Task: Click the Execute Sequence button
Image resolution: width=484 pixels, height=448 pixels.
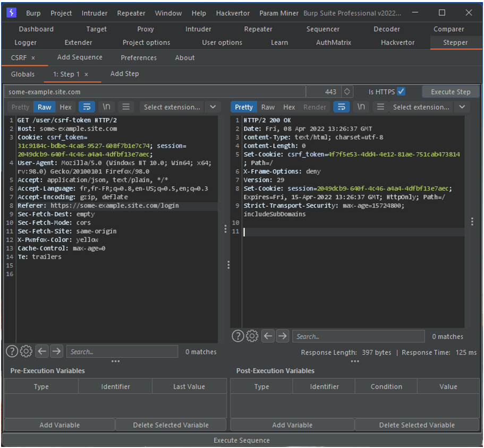Action: (241, 440)
